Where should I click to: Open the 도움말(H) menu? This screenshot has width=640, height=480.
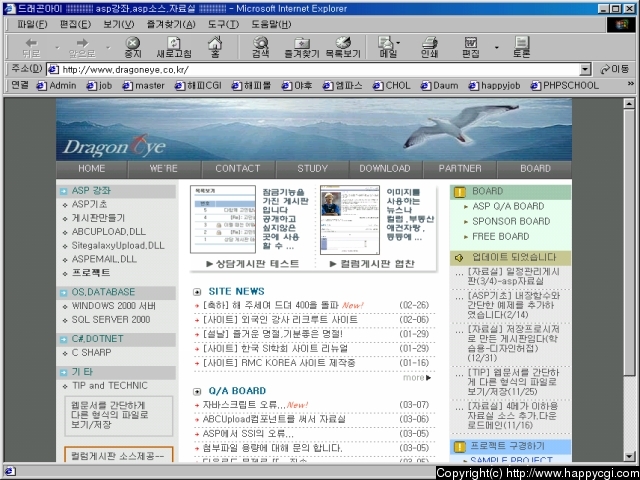(x=271, y=24)
